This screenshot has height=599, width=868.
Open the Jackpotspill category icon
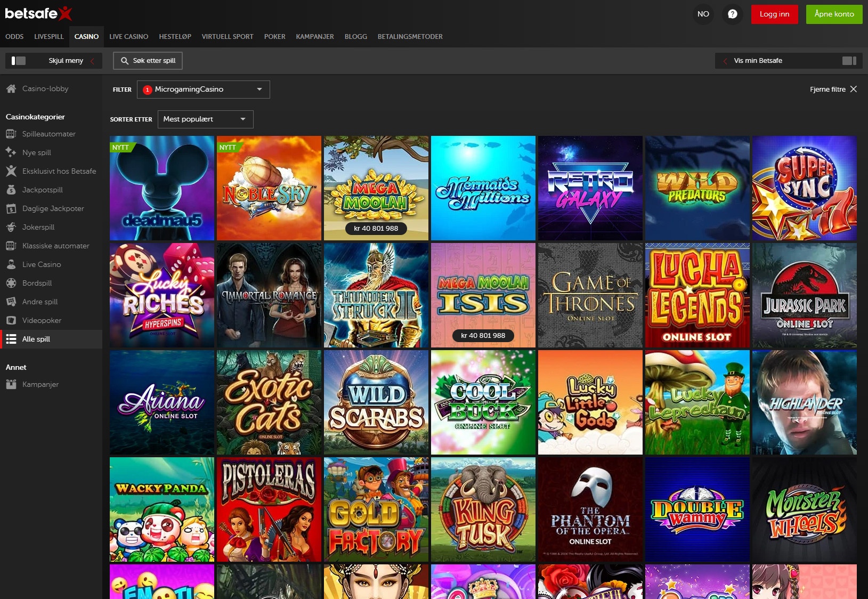pyautogui.click(x=11, y=190)
